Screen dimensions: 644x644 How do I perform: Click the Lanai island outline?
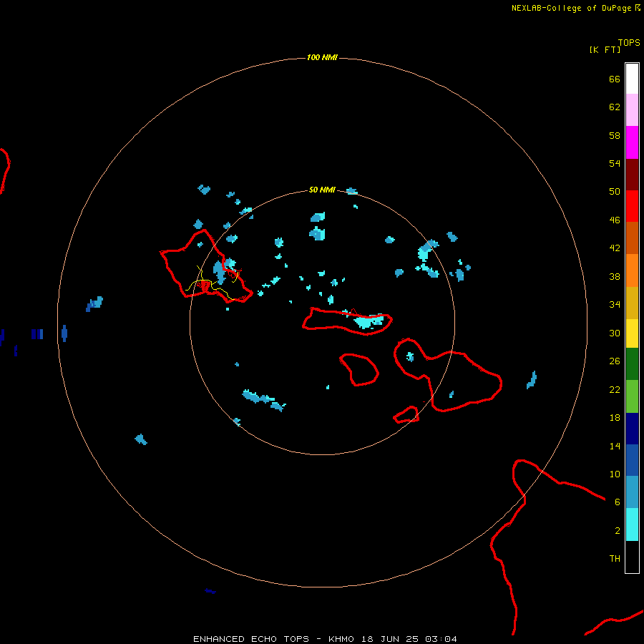[x=359, y=370]
